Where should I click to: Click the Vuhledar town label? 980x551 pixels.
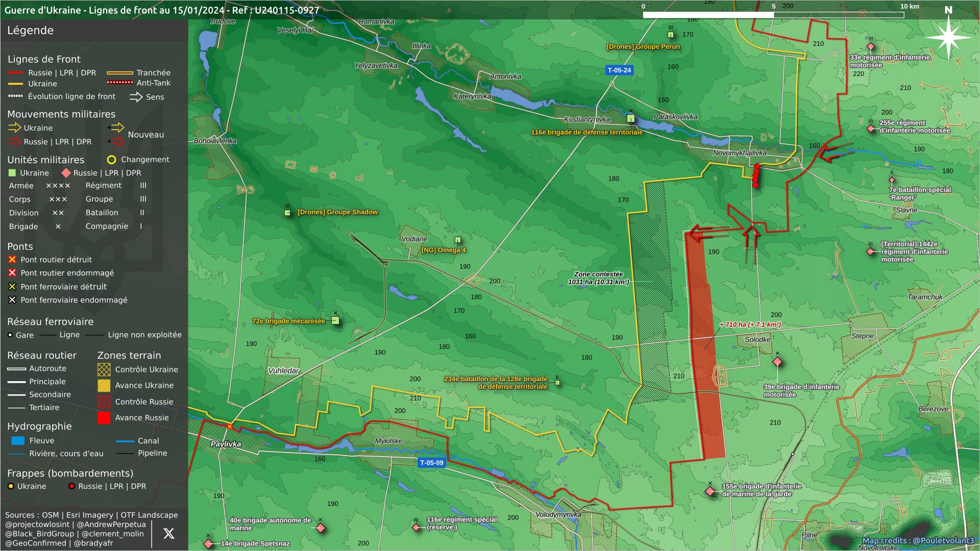click(x=283, y=370)
